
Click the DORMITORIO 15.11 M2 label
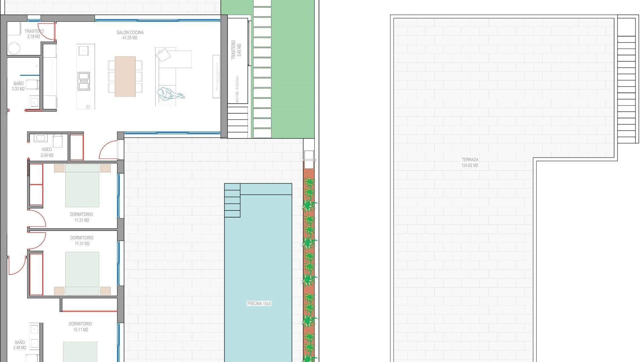click(80, 326)
